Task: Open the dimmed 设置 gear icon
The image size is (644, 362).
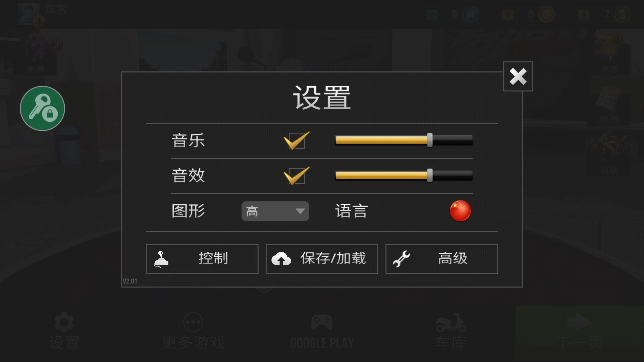Action: tap(64, 322)
